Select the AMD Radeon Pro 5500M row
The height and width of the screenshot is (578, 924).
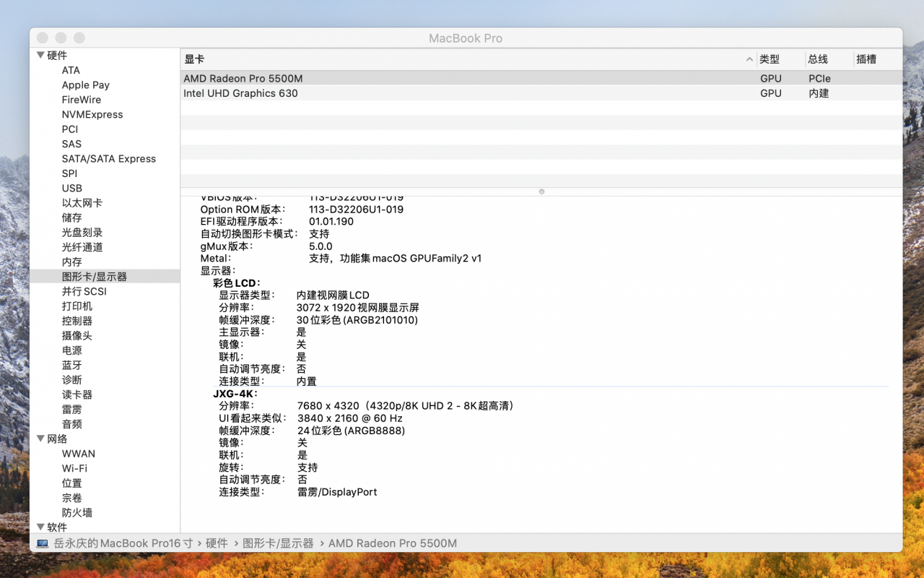coord(541,78)
